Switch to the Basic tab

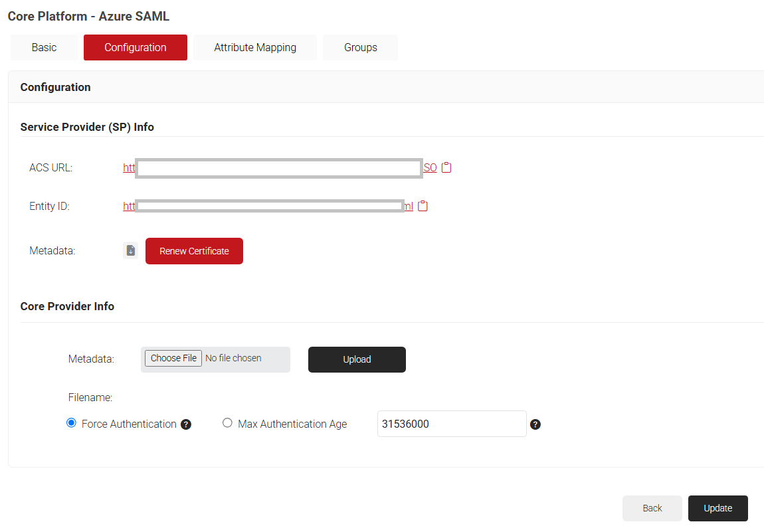tap(44, 48)
